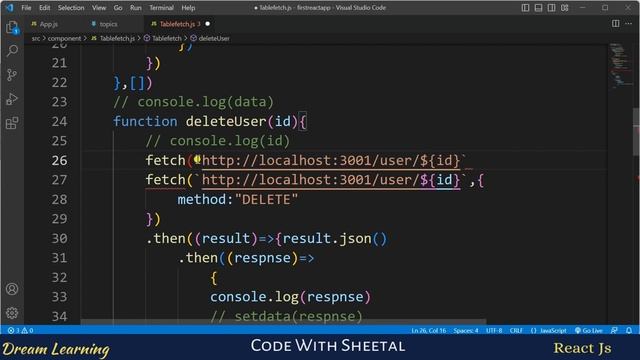640x360 pixels.
Task: Toggle the panel layout icon
Action: [538, 8]
